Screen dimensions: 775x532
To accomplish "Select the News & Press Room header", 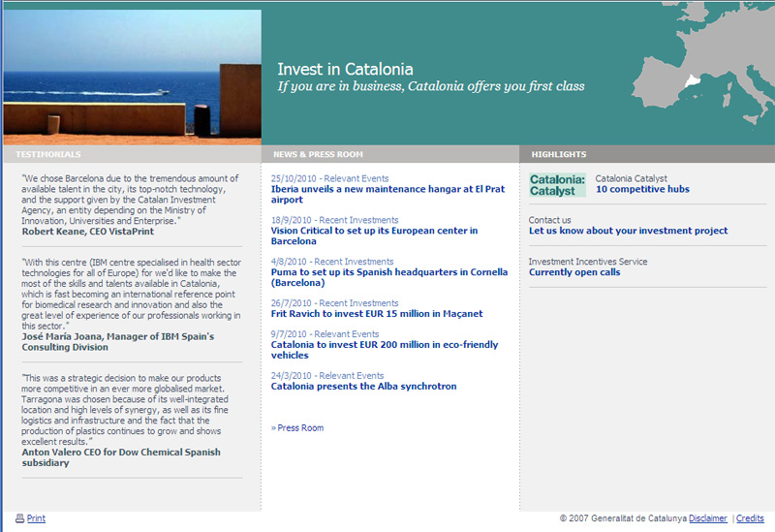I will (x=318, y=154).
